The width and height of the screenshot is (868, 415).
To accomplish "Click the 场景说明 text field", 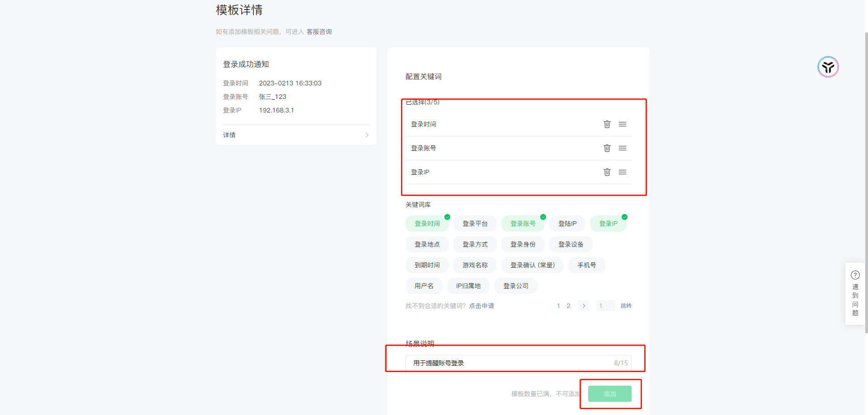I will tap(518, 363).
